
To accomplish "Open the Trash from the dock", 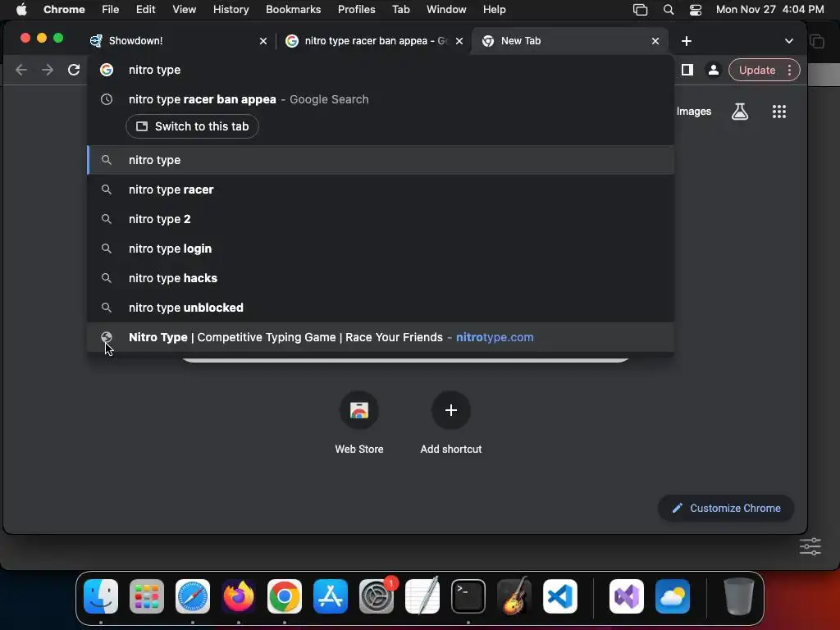I will [739, 596].
